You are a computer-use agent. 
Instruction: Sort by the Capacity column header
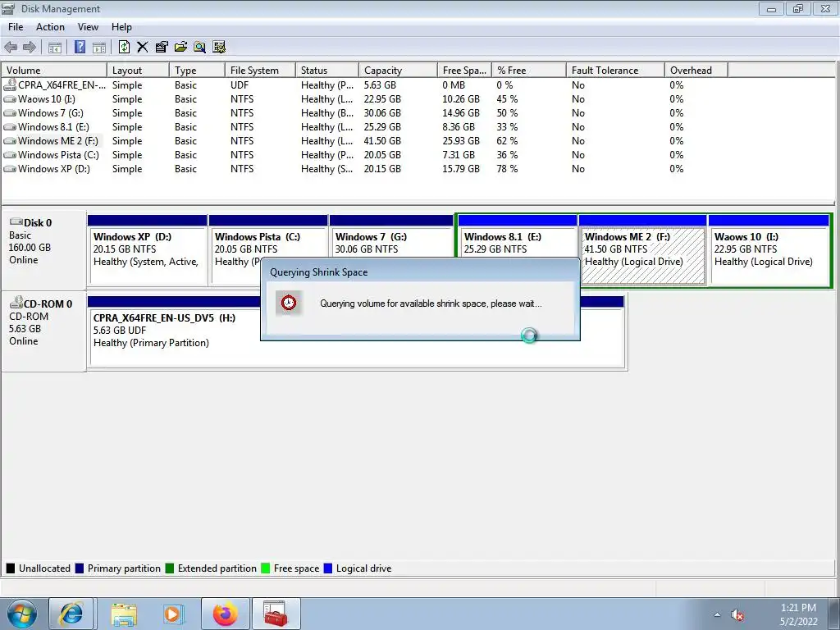[x=398, y=71]
